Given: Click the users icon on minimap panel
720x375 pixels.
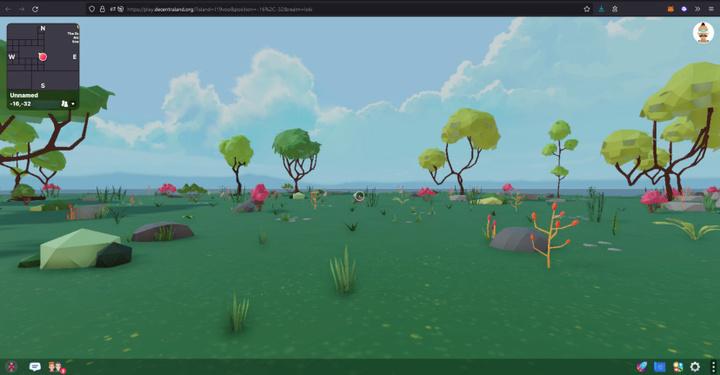Looking at the screenshot, I should coord(64,104).
